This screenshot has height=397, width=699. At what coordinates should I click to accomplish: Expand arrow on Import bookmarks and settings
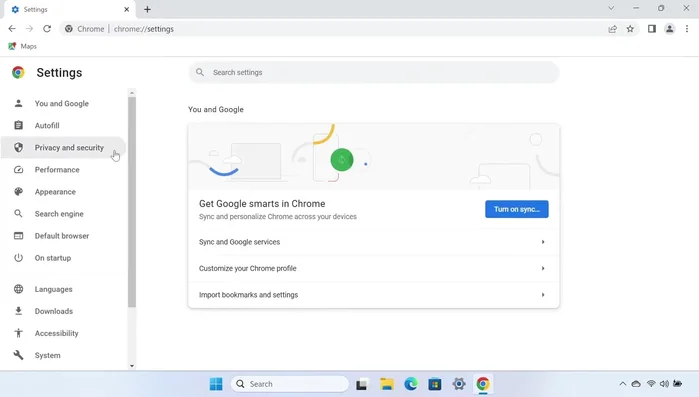(543, 295)
